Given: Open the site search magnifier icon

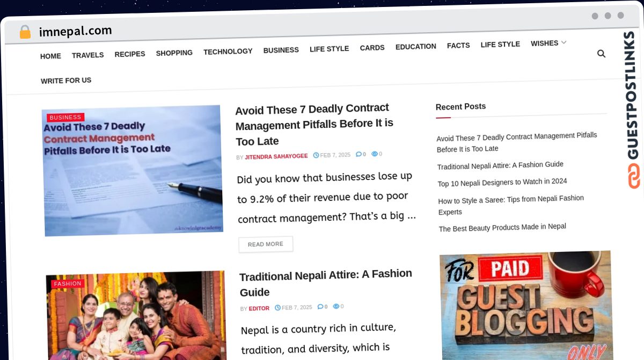Looking at the screenshot, I should point(601,54).
